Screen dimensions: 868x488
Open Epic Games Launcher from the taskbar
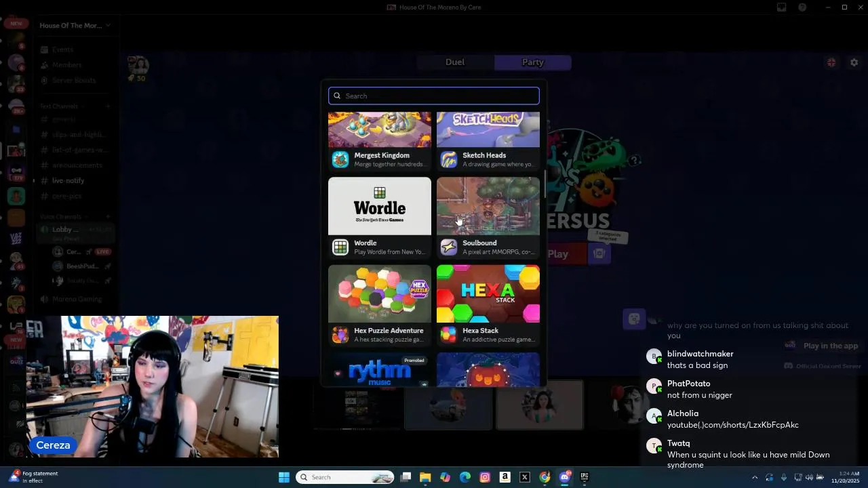(584, 477)
